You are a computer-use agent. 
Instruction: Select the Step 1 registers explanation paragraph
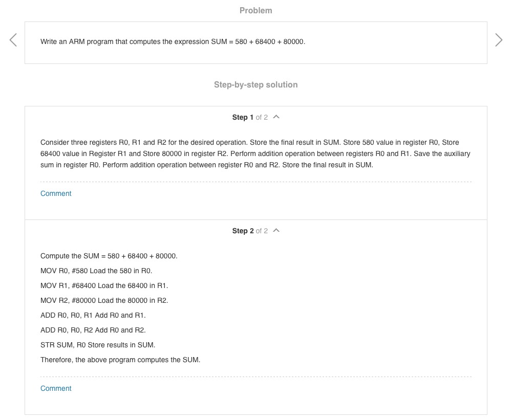point(255,153)
